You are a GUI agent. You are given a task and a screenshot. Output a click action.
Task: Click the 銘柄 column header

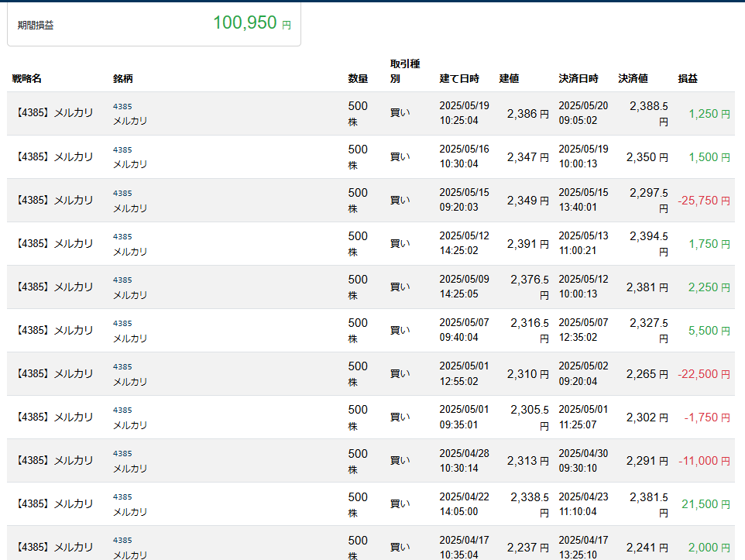pyautogui.click(x=122, y=78)
